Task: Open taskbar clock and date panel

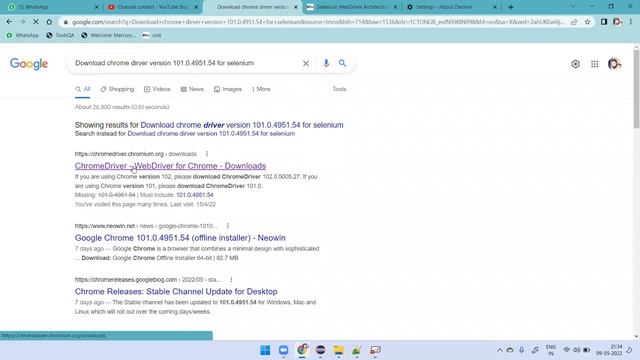Action: pyautogui.click(x=609, y=350)
